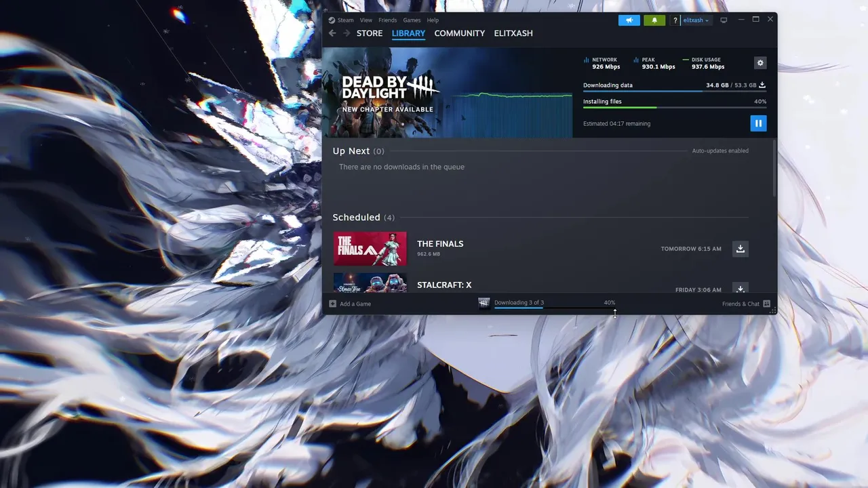Open the Games menu
The height and width of the screenshot is (488, 868).
point(412,20)
